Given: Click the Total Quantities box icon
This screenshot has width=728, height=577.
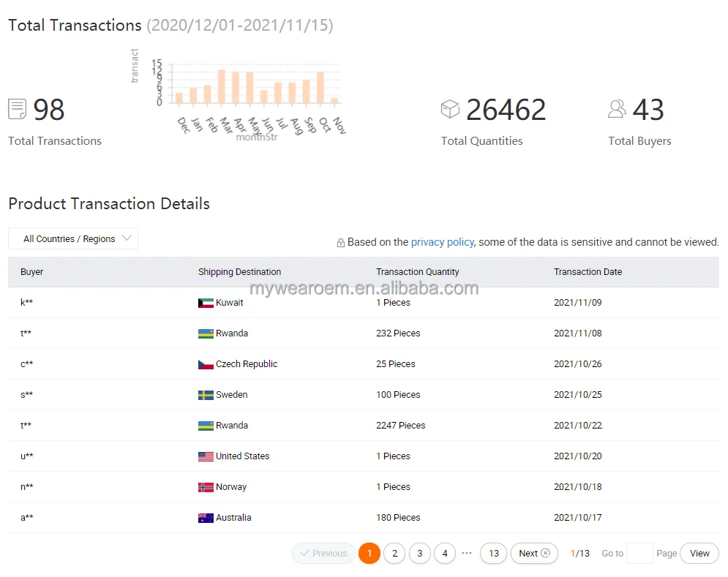Looking at the screenshot, I should pos(450,110).
